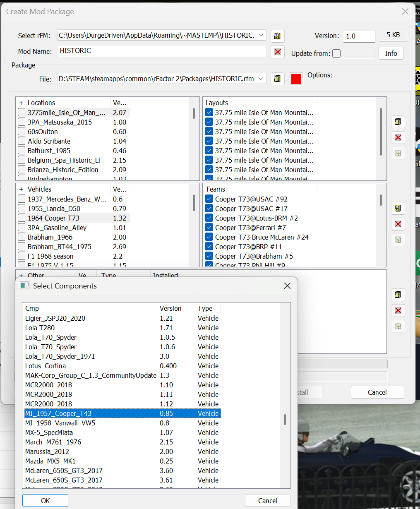The height and width of the screenshot is (509, 420).
Task: Confirm selection with the OK button
Action: coord(45,501)
